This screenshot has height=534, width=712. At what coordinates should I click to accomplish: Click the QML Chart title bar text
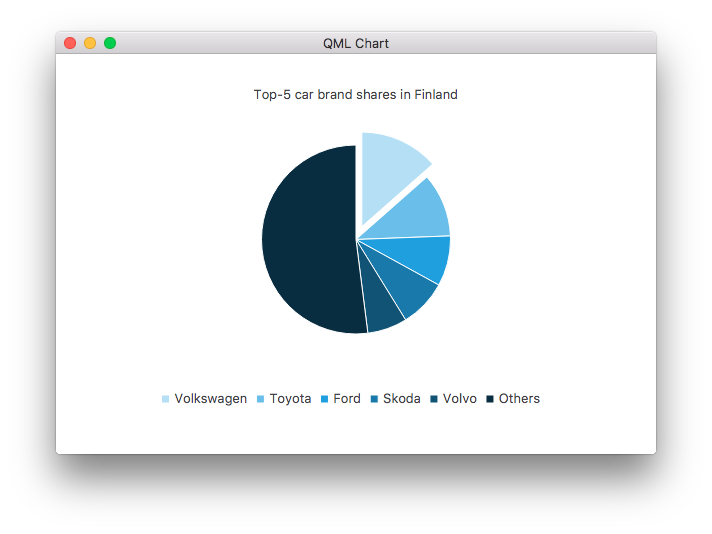click(356, 43)
